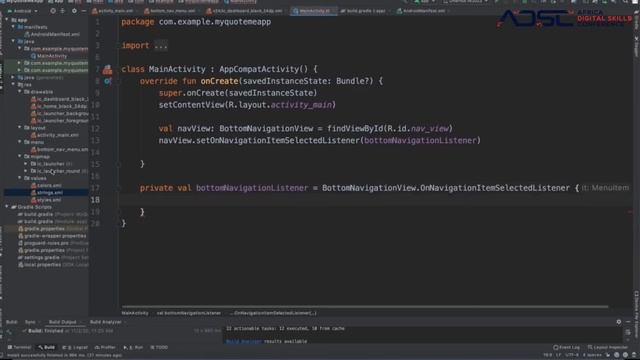Open bottom_nav_menu.xml in menu folder
The image size is (640, 360).
point(60,149)
